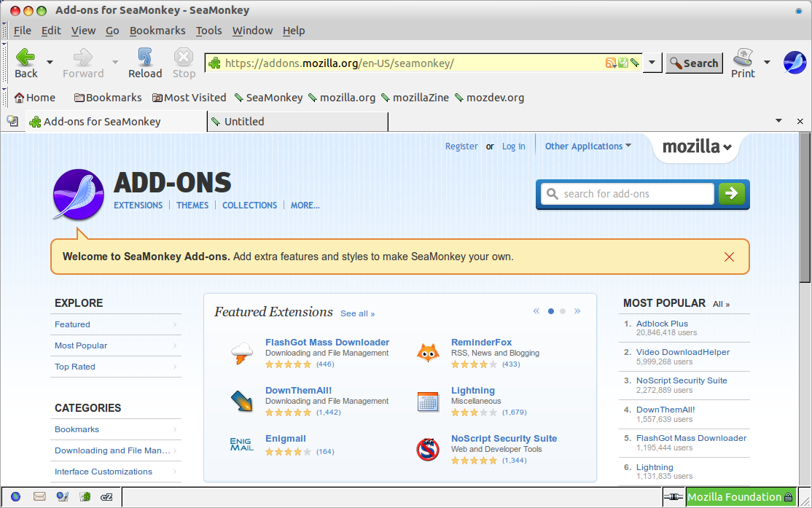Submit the add-on search with the green arrow
This screenshot has width=812, height=508.
click(732, 194)
